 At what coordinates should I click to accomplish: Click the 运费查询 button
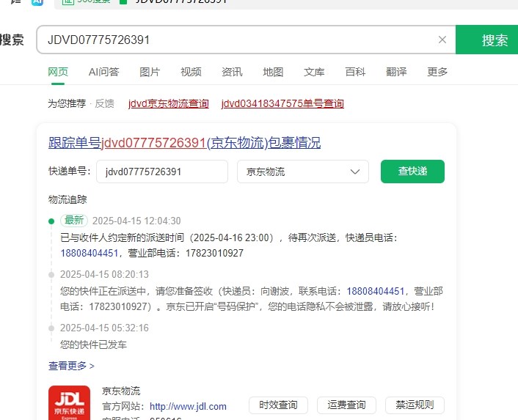(x=346, y=405)
